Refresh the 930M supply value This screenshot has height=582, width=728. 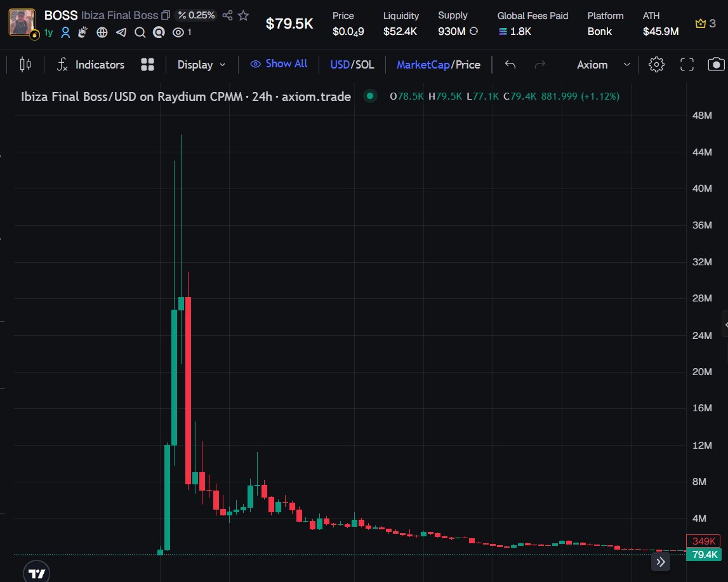(473, 31)
